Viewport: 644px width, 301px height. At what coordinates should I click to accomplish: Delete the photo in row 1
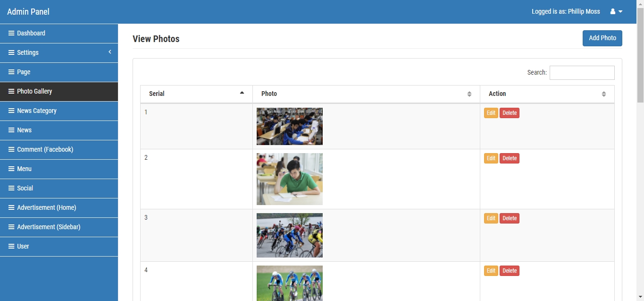510,113
